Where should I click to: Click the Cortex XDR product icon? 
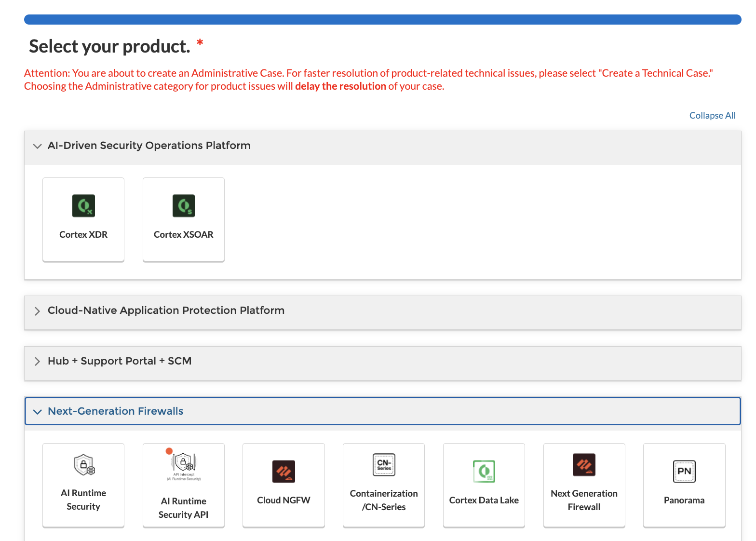click(83, 206)
